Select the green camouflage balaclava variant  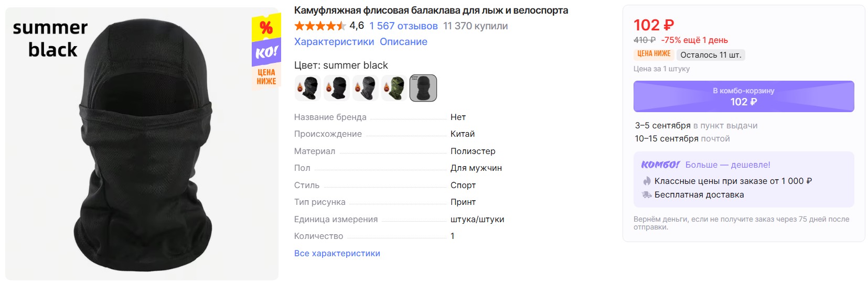click(394, 88)
